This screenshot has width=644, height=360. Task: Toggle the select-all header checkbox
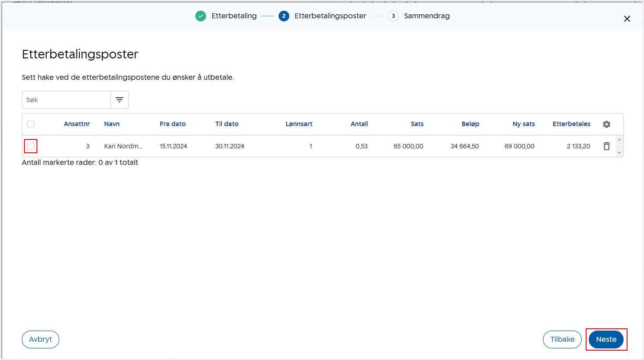[x=31, y=124]
